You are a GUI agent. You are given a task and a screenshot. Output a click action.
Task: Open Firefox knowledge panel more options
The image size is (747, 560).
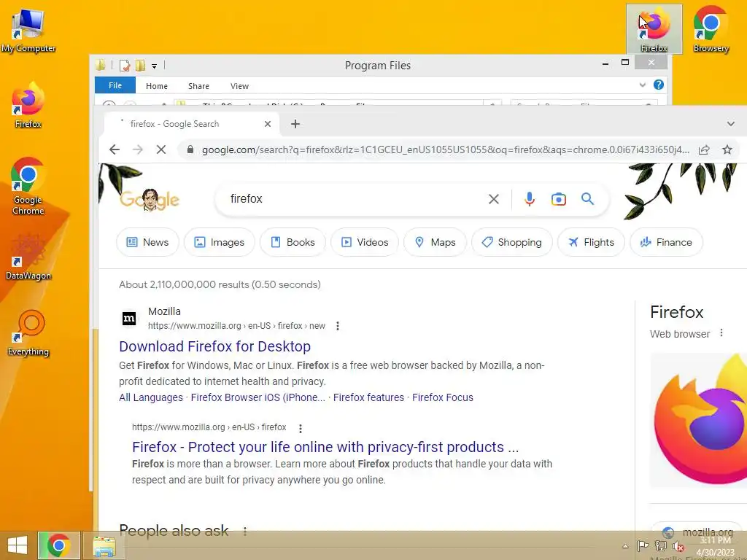tap(721, 332)
